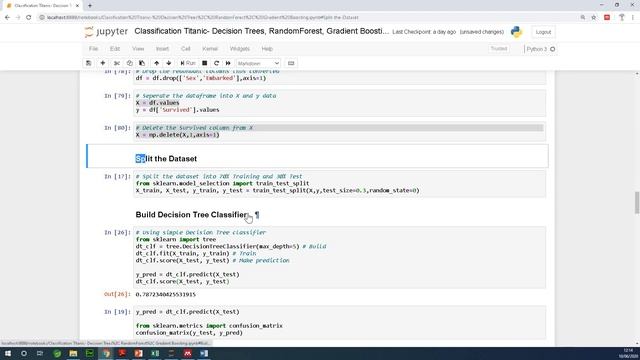Open Word from the taskbar

point(204,353)
